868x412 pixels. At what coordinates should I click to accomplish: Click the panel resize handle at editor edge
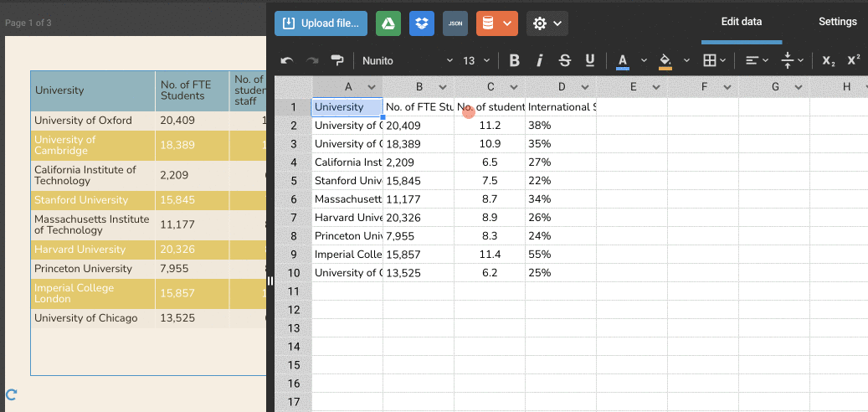pyautogui.click(x=270, y=281)
